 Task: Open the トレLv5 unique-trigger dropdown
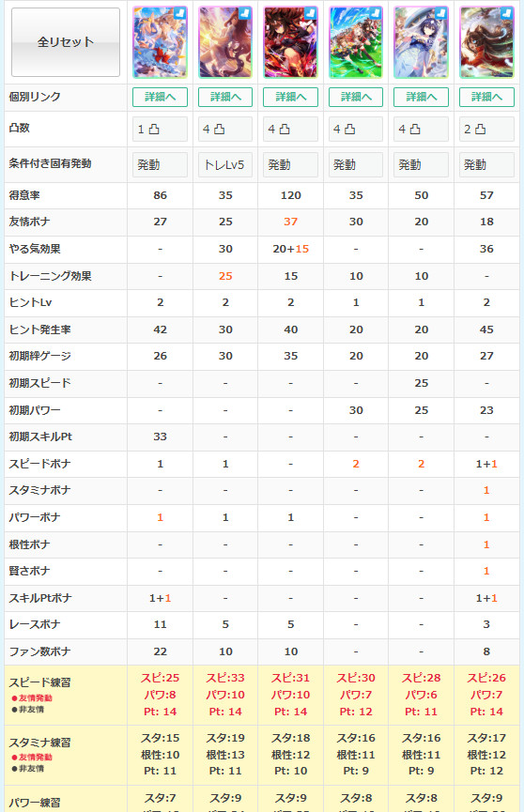click(225, 164)
